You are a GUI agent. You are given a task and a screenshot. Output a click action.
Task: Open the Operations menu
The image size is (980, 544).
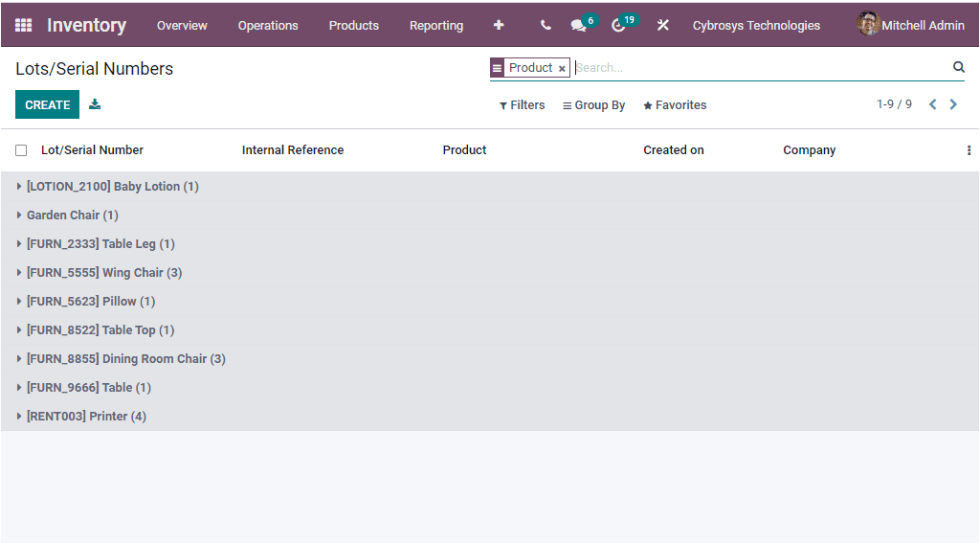[268, 26]
